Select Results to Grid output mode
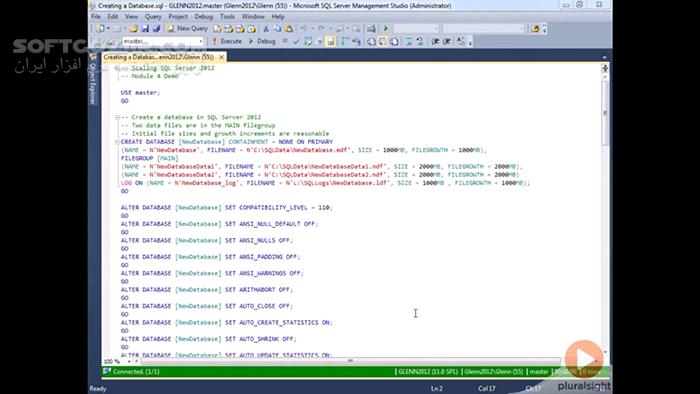700x394 pixels. click(383, 41)
